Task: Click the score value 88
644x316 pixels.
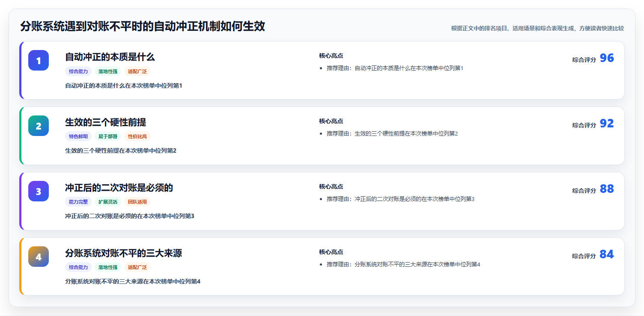Action: (607, 189)
